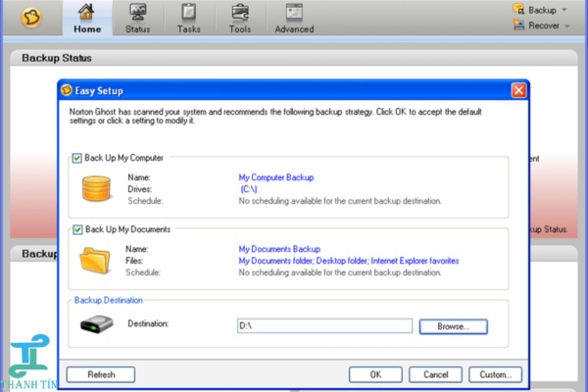588x392 pixels.
Task: Uncheck Back Up My Computer checkbox
Action: tap(76, 158)
